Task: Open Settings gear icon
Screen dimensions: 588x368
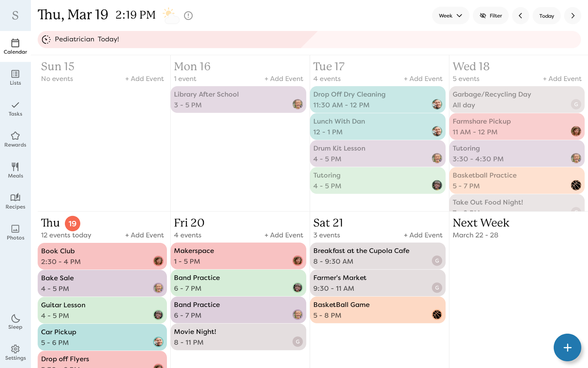Action: (15, 353)
